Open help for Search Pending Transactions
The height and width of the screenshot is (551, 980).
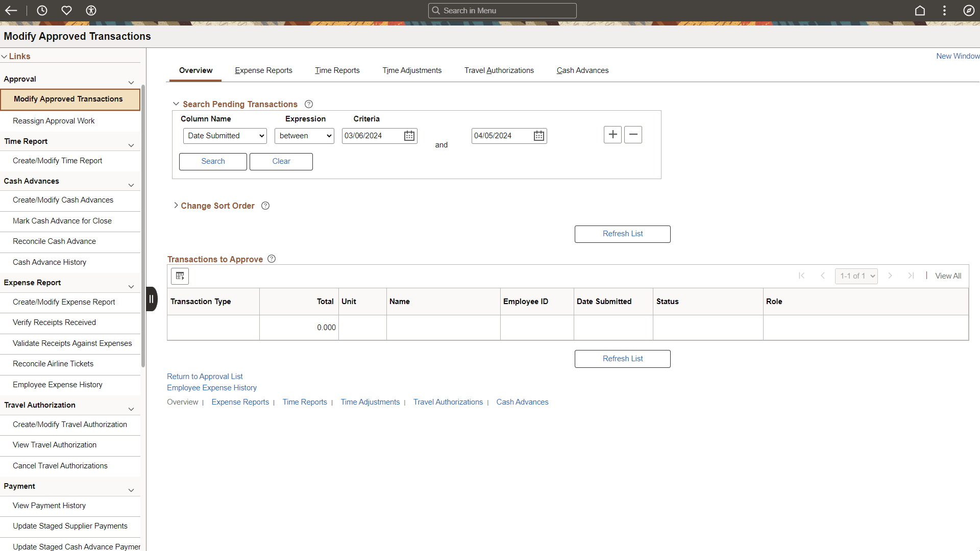coord(308,104)
